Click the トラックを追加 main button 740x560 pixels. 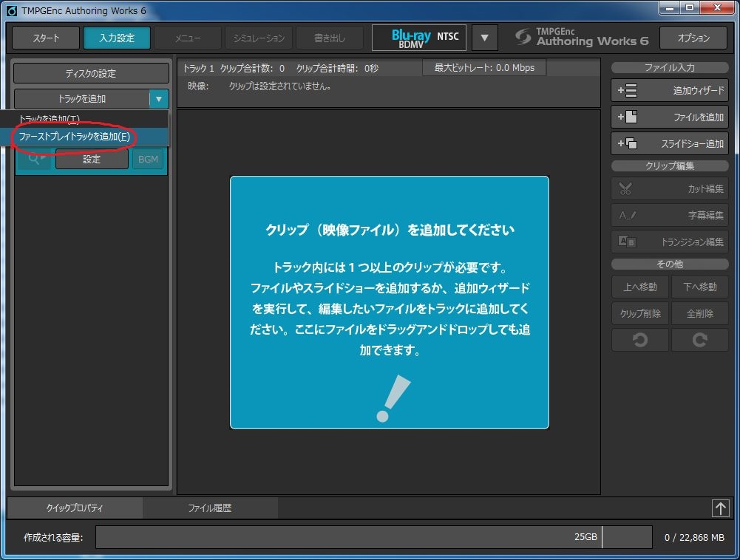(81, 99)
